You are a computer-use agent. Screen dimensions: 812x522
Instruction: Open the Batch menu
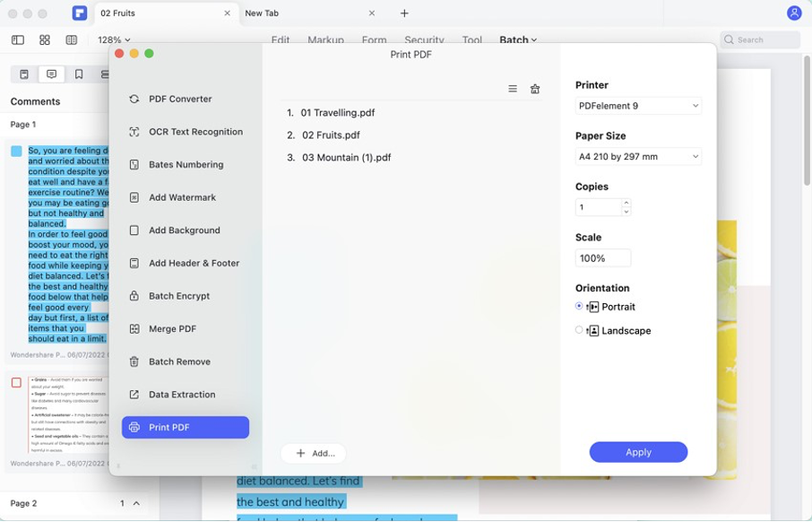518,40
